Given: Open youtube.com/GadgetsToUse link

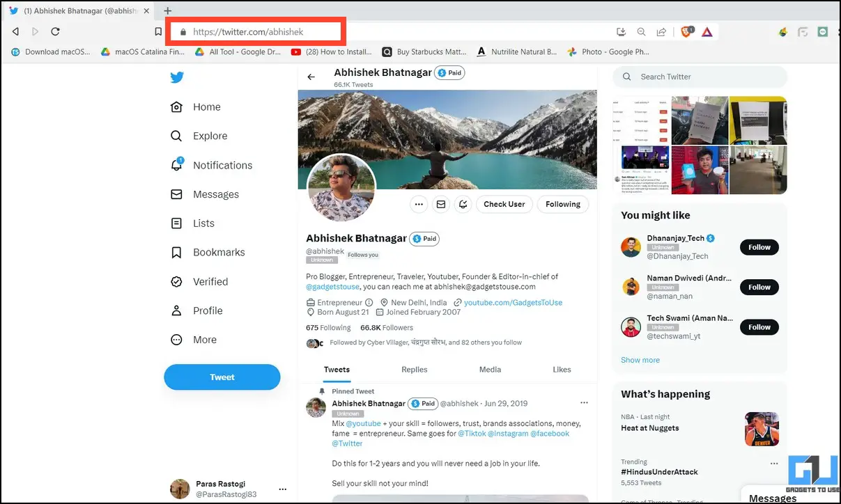Looking at the screenshot, I should point(513,303).
